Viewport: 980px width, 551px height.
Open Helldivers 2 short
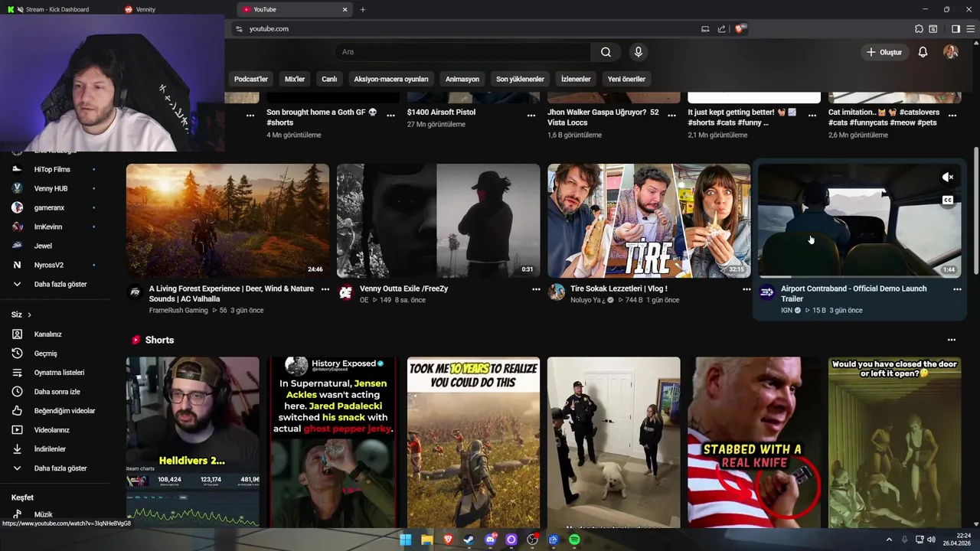[x=192, y=442]
